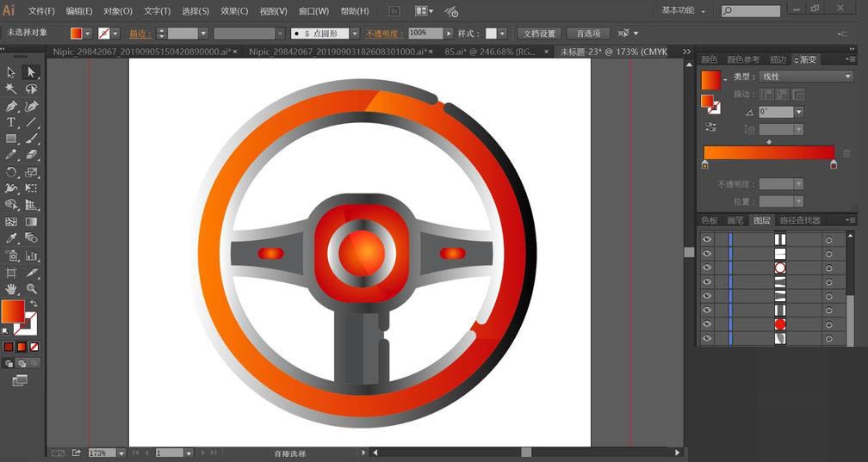The image size is (868, 462).
Task: Switch to the 85.ai document tab
Action: tap(490, 52)
